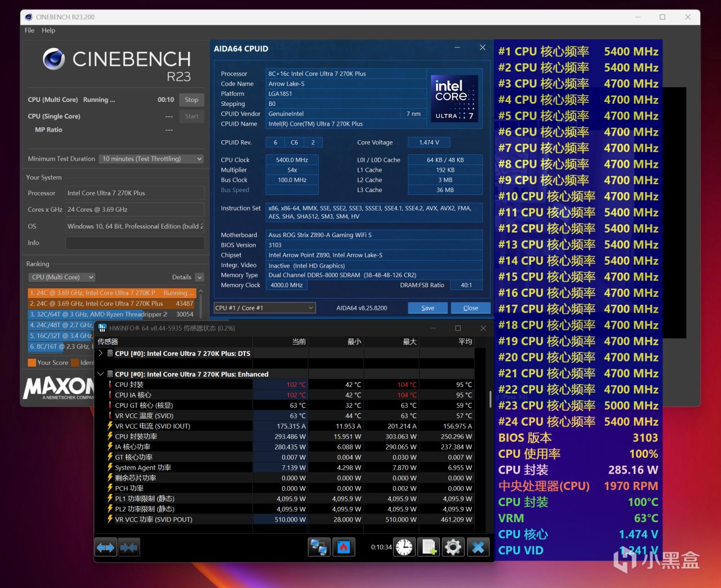721x588 pixels.
Task: Click the VR VCC 温度 (SVID) row label
Action: pyautogui.click(x=144, y=416)
